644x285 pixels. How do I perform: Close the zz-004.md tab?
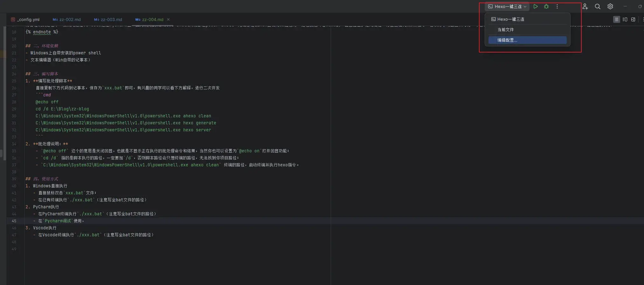coord(168,19)
